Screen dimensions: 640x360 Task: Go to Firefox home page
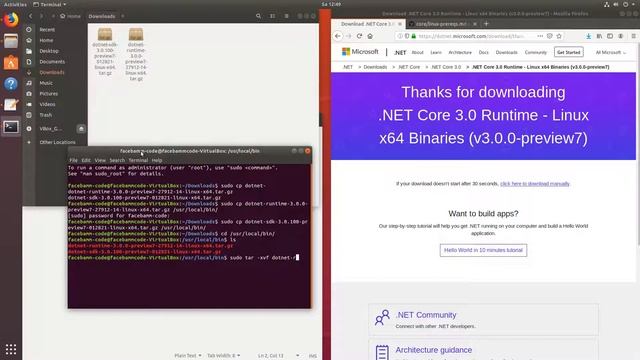click(x=370, y=36)
